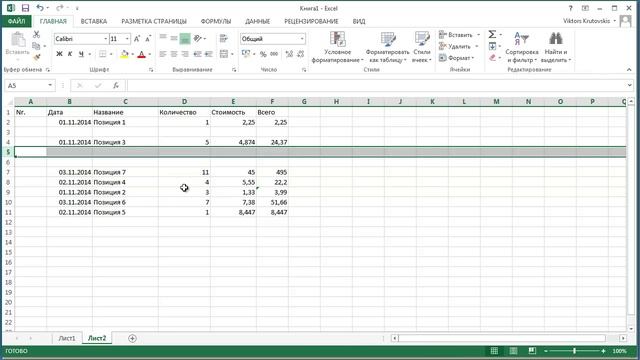Toggle bold Ж formatting

59,54
